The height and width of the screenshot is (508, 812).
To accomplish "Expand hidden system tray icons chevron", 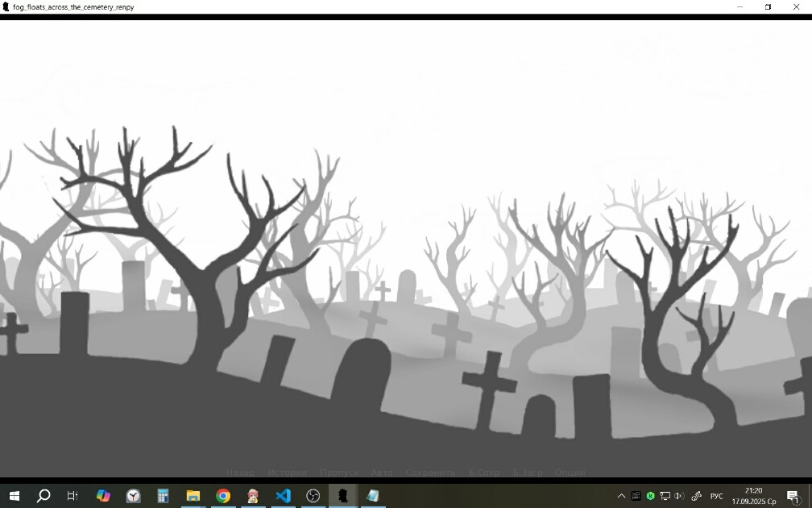I will coord(621,496).
